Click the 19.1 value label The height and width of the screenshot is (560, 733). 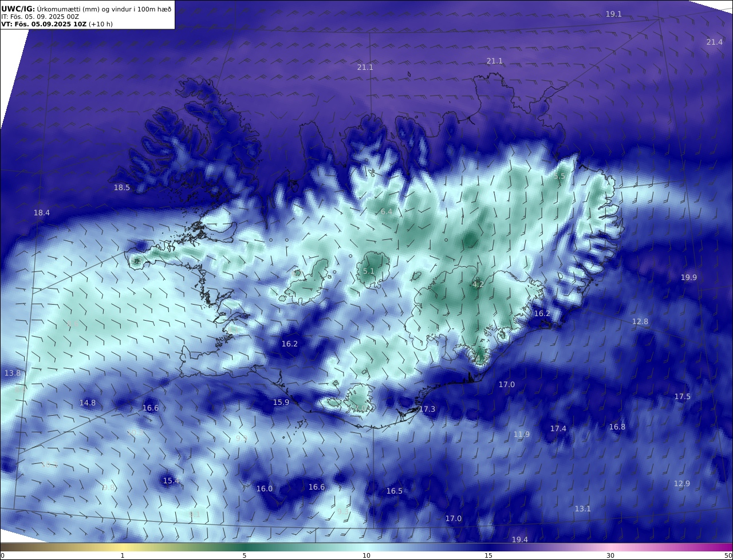[613, 14]
